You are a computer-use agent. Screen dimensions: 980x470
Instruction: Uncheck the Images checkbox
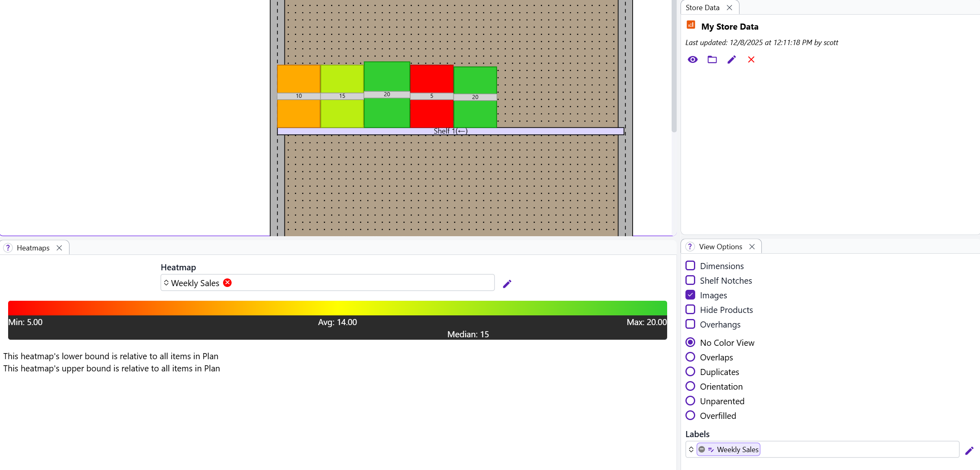point(690,295)
